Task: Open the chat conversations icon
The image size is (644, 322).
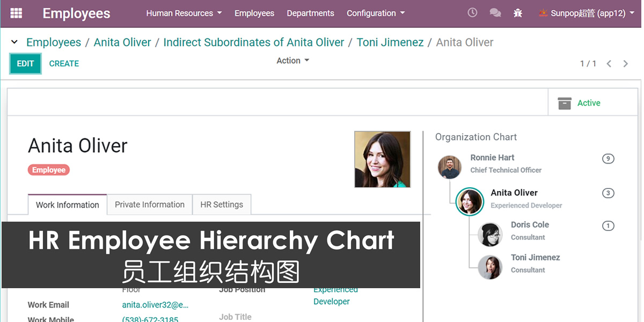Action: pyautogui.click(x=495, y=13)
